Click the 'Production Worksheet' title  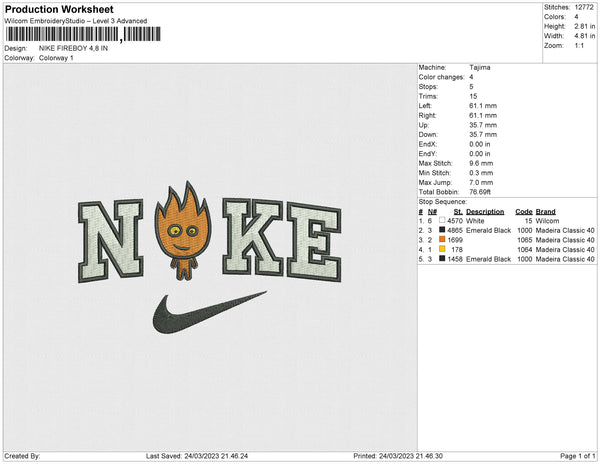coord(59,9)
